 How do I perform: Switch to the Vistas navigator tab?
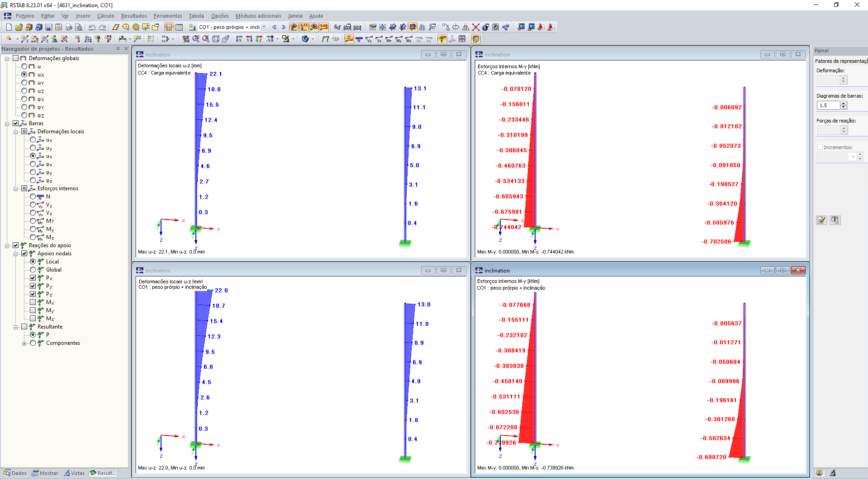coord(74,473)
